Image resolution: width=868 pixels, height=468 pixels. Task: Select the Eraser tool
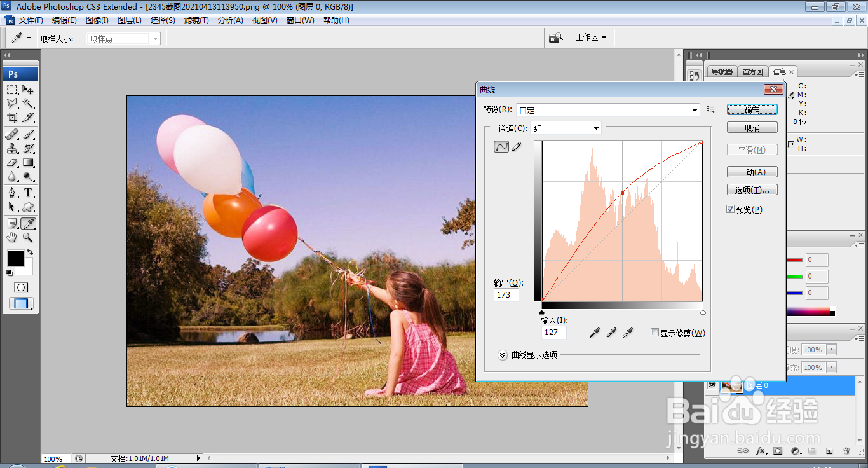12,162
